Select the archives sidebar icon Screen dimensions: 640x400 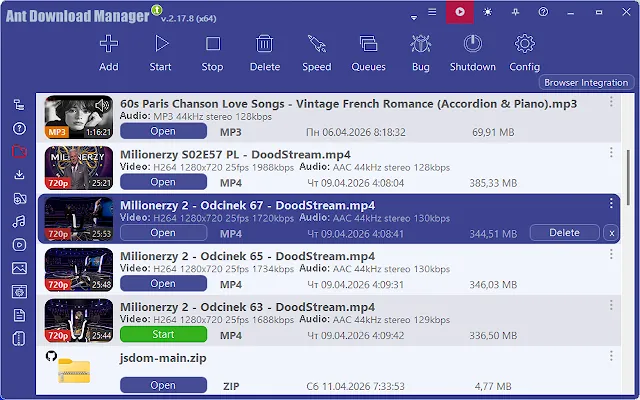tap(19, 339)
